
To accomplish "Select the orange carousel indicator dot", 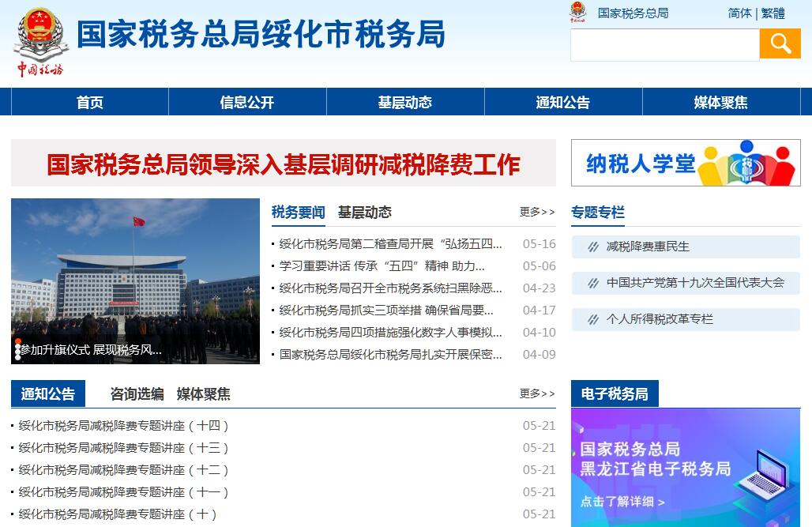I will point(17,342).
